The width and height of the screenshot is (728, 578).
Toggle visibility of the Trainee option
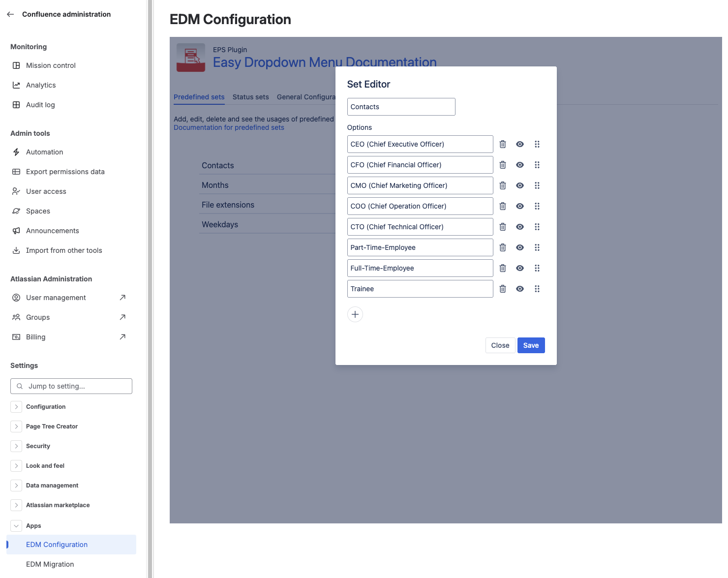[520, 289]
